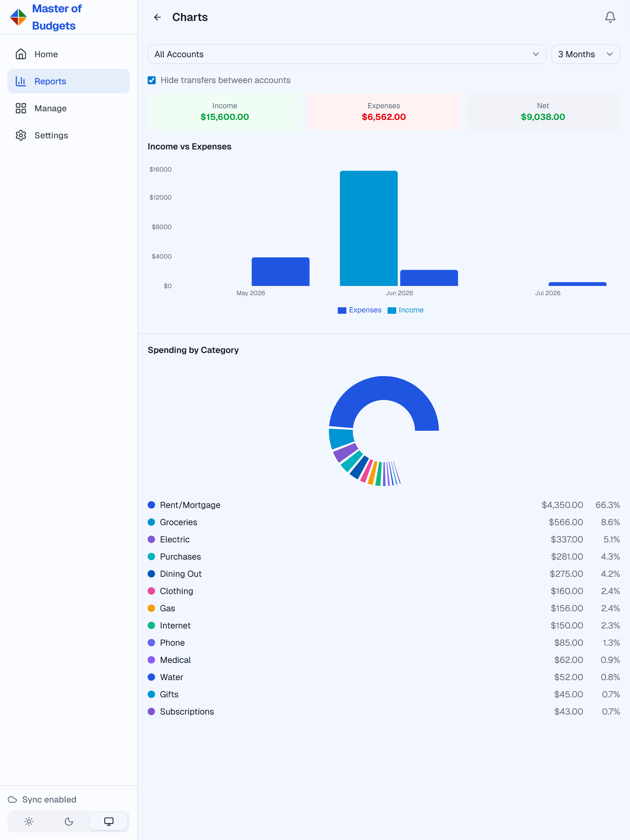Viewport: 630px width, 840px height.
Task: Select system theme monitor toggle
Action: tap(109, 821)
